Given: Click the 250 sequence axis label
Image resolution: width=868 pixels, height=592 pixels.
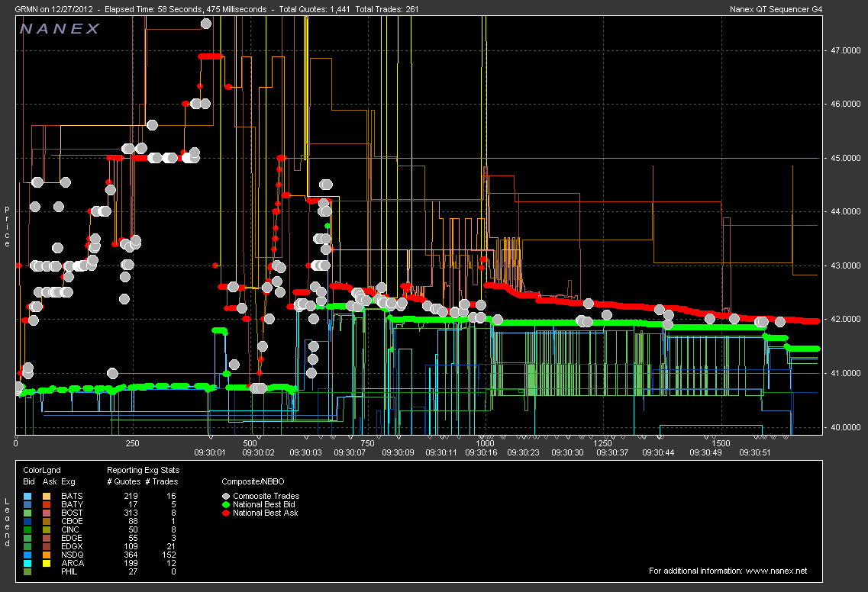Looking at the screenshot, I should point(132,443).
